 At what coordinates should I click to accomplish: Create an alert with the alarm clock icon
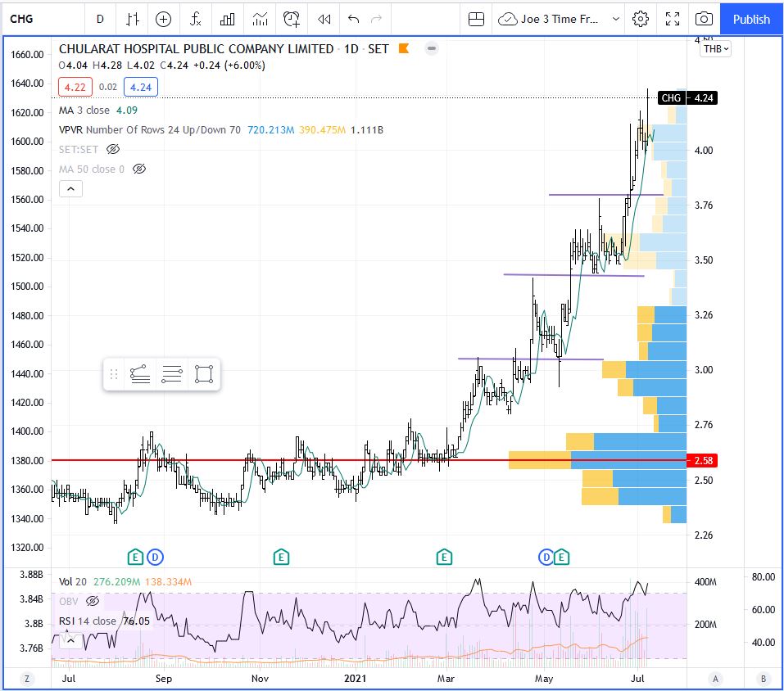(292, 19)
